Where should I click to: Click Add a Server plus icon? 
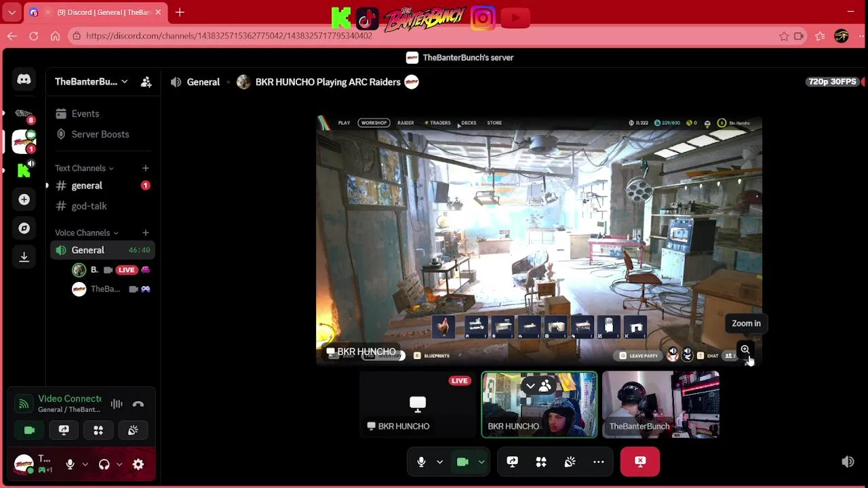(24, 199)
